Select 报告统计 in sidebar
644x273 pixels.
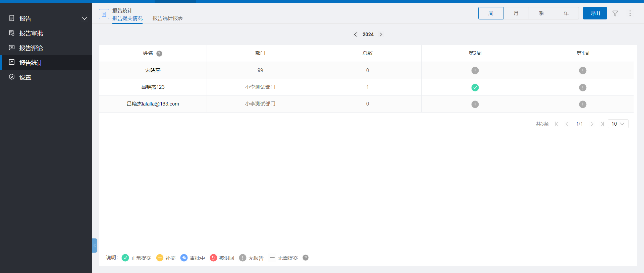46,63
